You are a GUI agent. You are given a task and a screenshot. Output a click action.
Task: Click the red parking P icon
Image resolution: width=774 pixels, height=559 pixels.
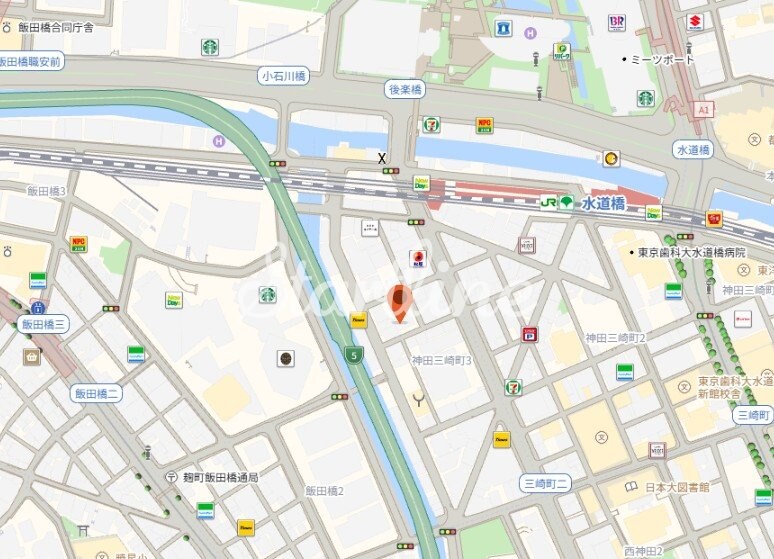[x=530, y=335]
